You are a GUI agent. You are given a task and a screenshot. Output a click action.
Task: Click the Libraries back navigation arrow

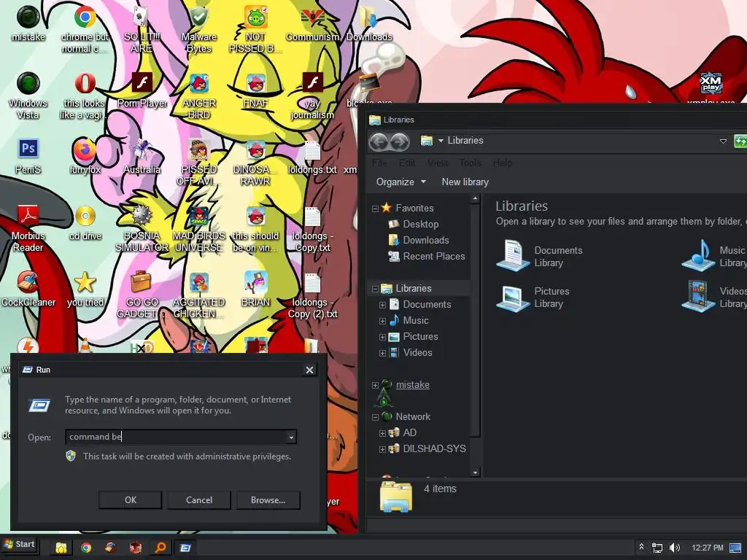379,141
